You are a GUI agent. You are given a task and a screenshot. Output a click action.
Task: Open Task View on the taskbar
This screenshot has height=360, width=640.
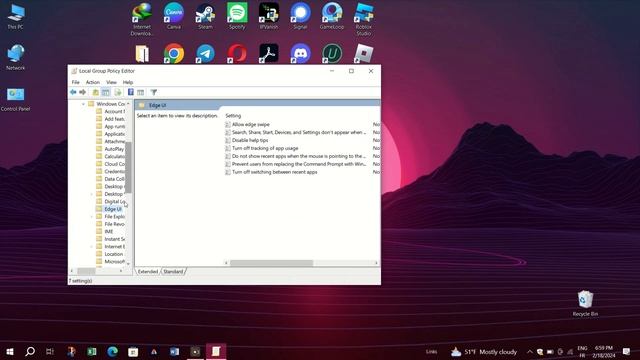point(50,351)
